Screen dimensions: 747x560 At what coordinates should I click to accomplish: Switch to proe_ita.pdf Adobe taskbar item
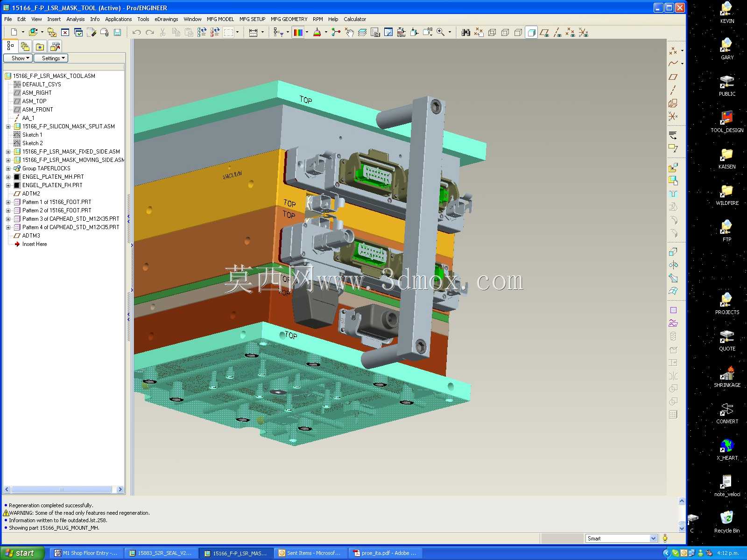point(385,553)
